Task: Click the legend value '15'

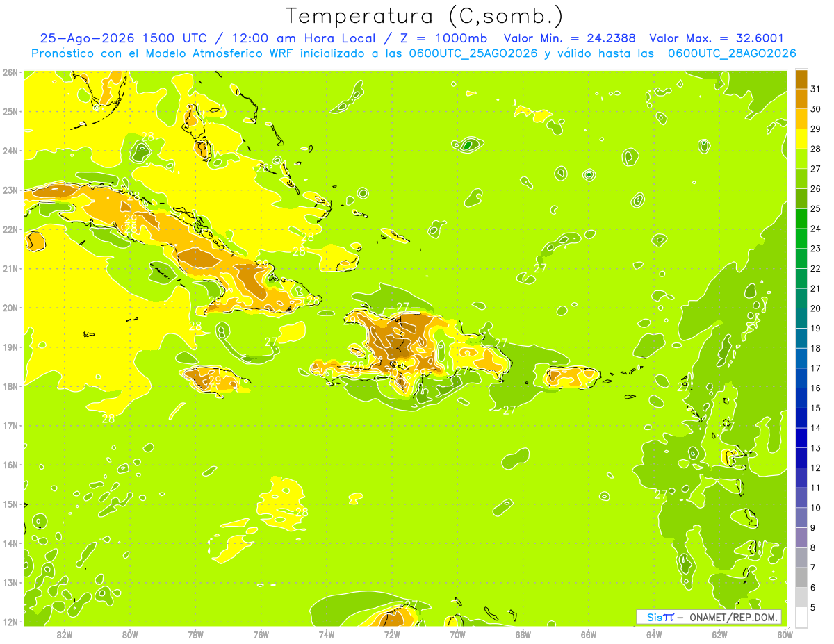Action: pos(816,408)
